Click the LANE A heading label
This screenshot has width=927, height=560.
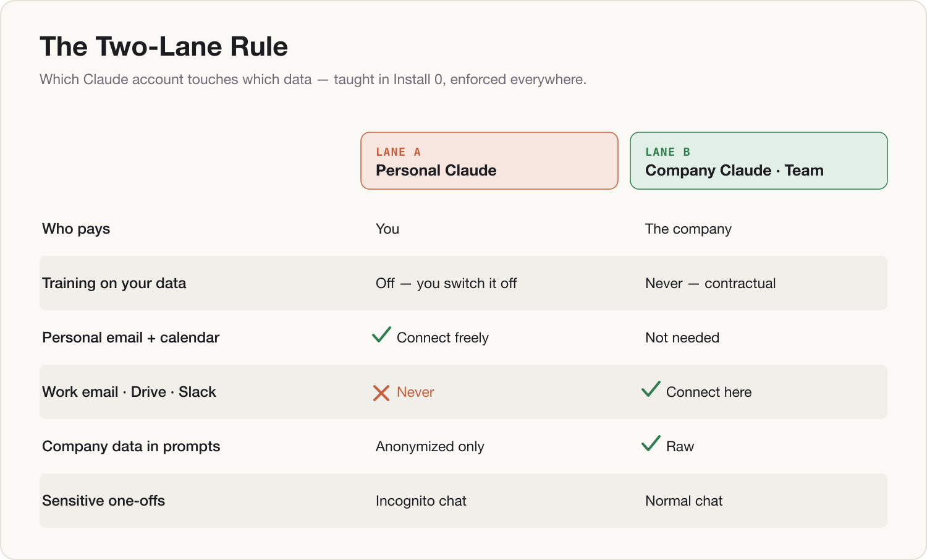(x=398, y=152)
